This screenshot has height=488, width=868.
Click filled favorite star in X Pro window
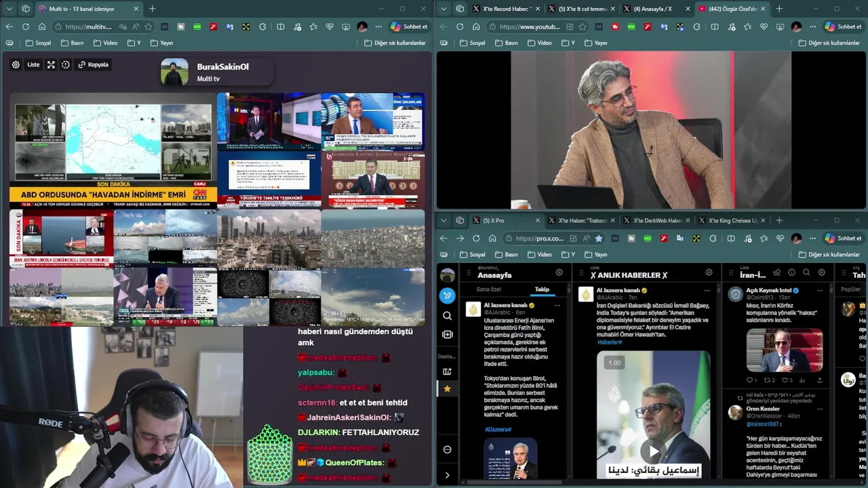(599, 238)
